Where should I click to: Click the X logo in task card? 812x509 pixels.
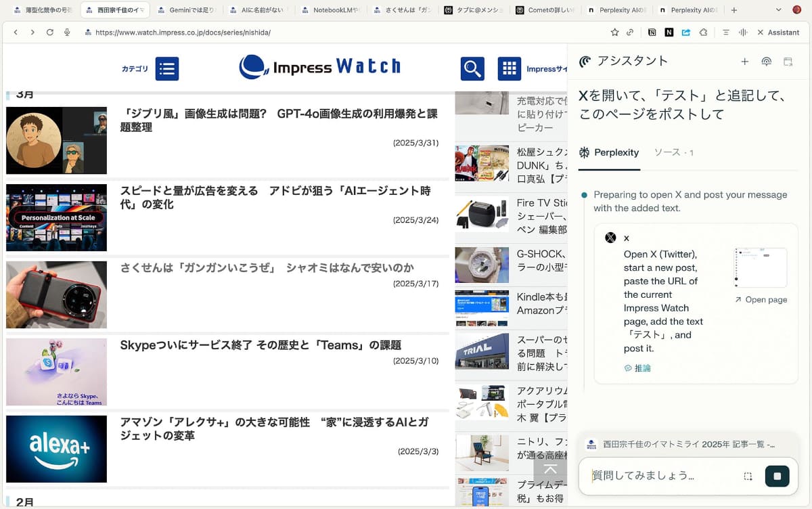(610, 238)
